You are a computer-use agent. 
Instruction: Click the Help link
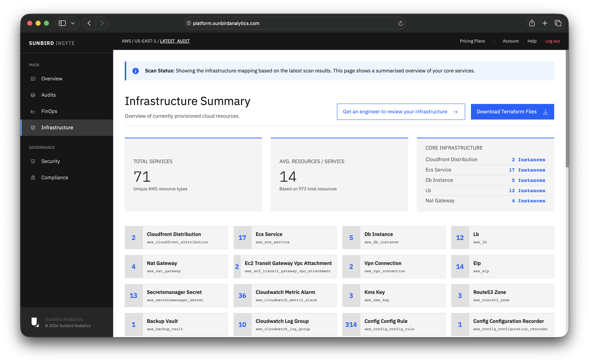[532, 41]
